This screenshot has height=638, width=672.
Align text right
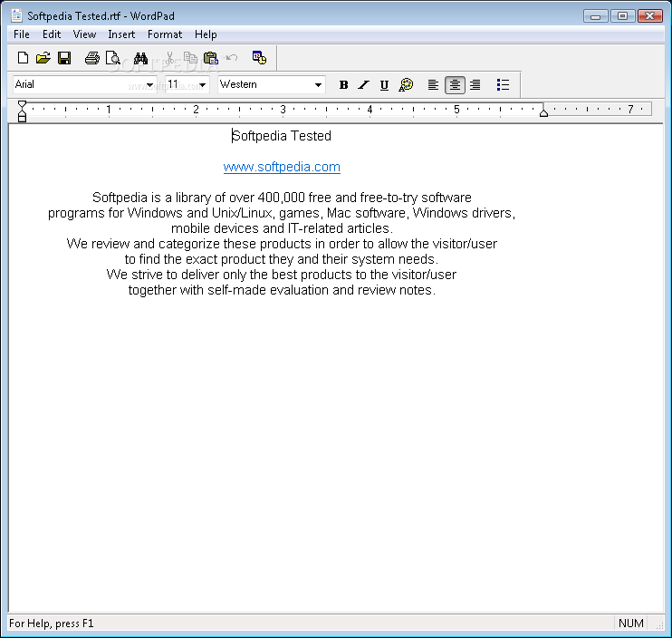pyautogui.click(x=475, y=85)
